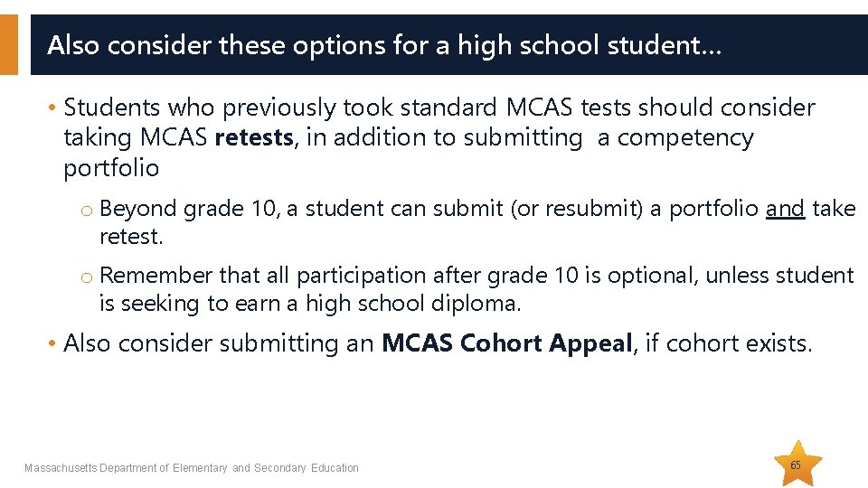Click the number 65 inside the star
This screenshot has width=868, height=488.
(796, 465)
